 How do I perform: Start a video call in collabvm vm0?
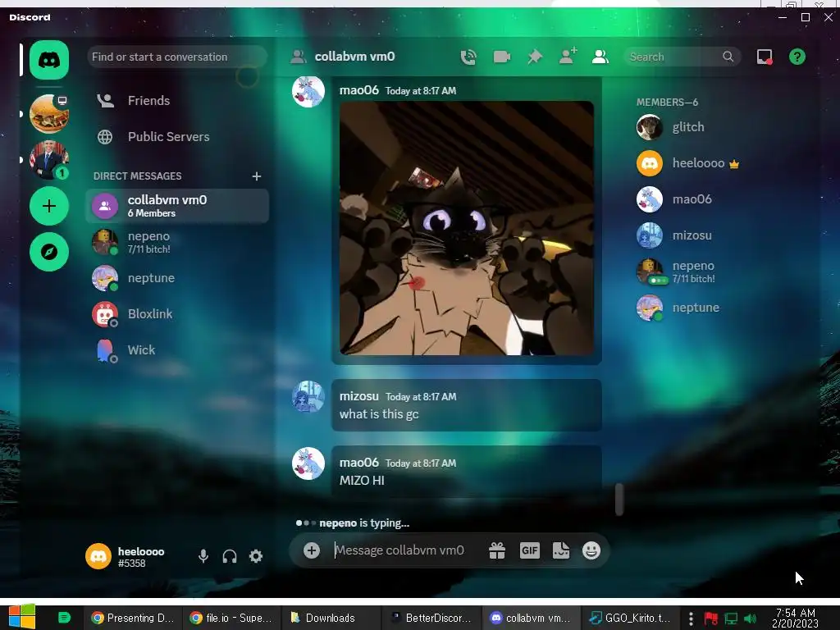pyautogui.click(x=501, y=57)
